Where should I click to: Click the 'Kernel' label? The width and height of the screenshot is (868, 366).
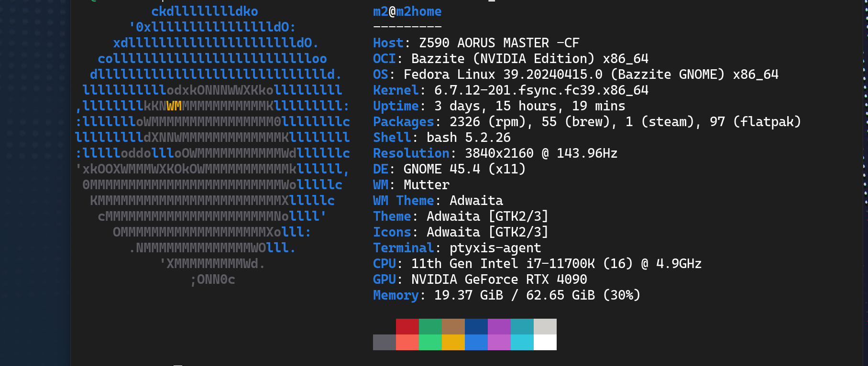[x=396, y=90]
